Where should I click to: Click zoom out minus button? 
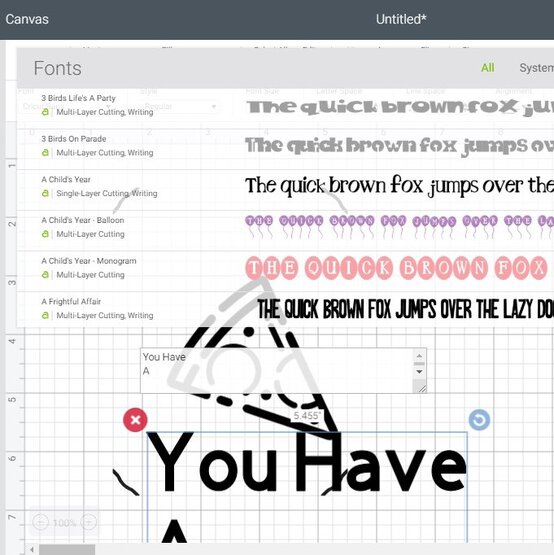pyautogui.click(x=40, y=522)
